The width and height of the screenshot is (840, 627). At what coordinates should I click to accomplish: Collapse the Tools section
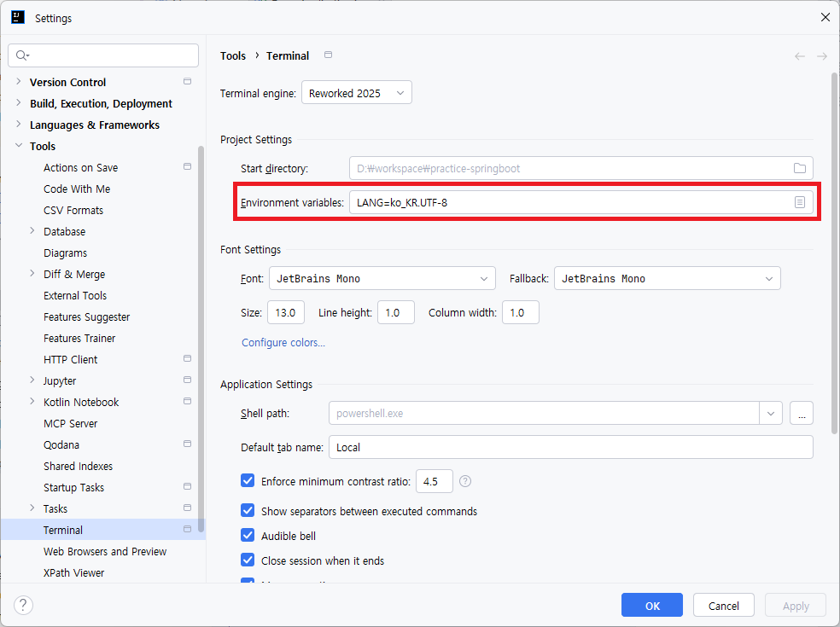pos(19,146)
